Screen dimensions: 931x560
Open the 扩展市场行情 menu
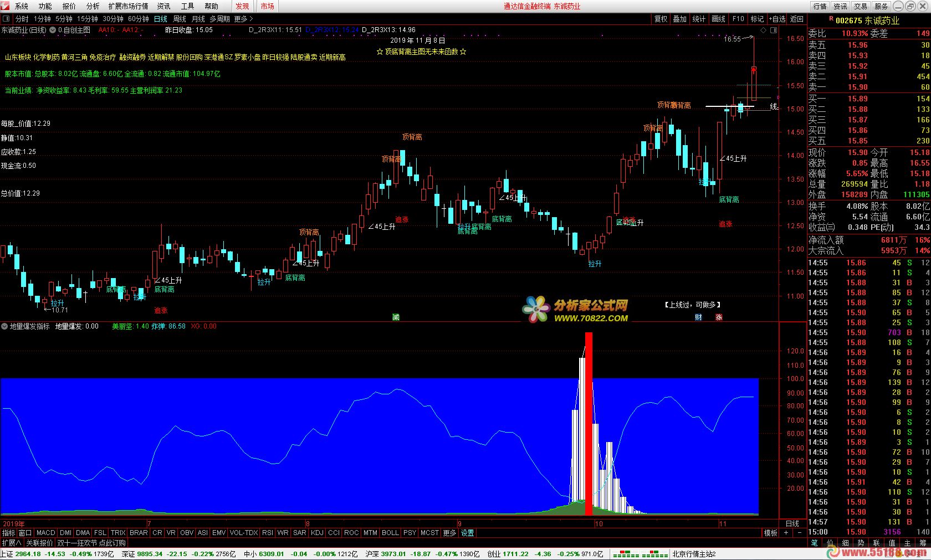click(128, 6)
